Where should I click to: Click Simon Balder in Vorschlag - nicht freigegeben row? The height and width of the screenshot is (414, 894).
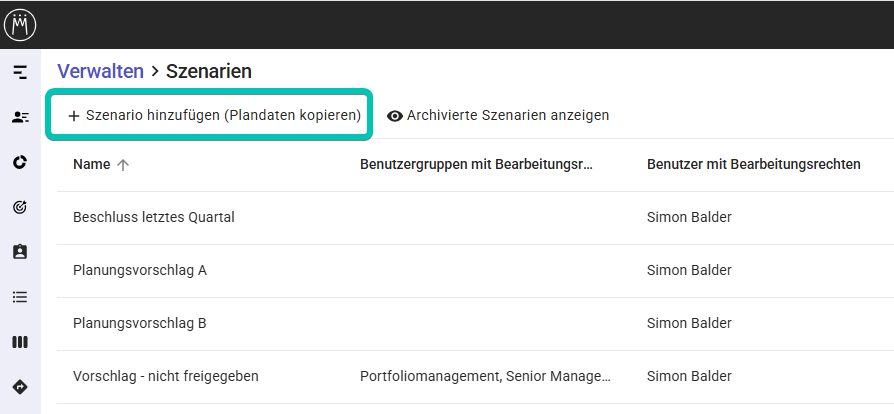point(689,376)
